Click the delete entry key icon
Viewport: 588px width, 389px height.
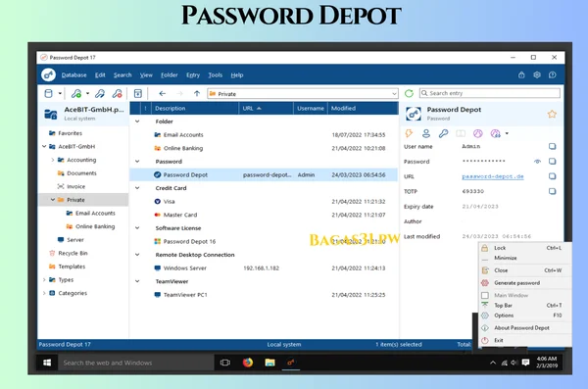tap(118, 93)
